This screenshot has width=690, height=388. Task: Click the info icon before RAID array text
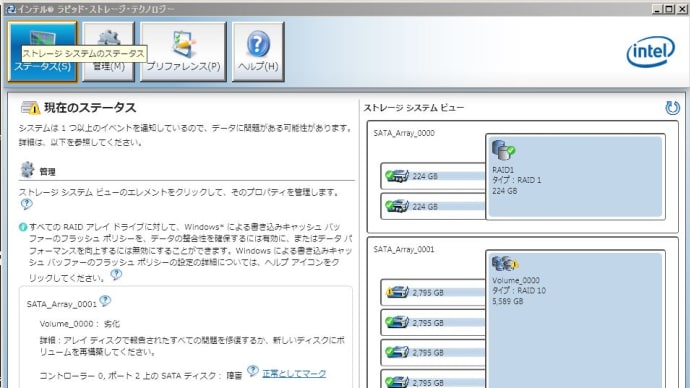coord(23,227)
